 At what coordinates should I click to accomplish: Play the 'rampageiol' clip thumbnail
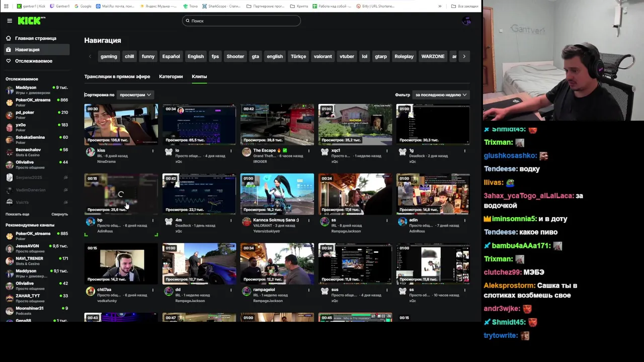tap(277, 263)
